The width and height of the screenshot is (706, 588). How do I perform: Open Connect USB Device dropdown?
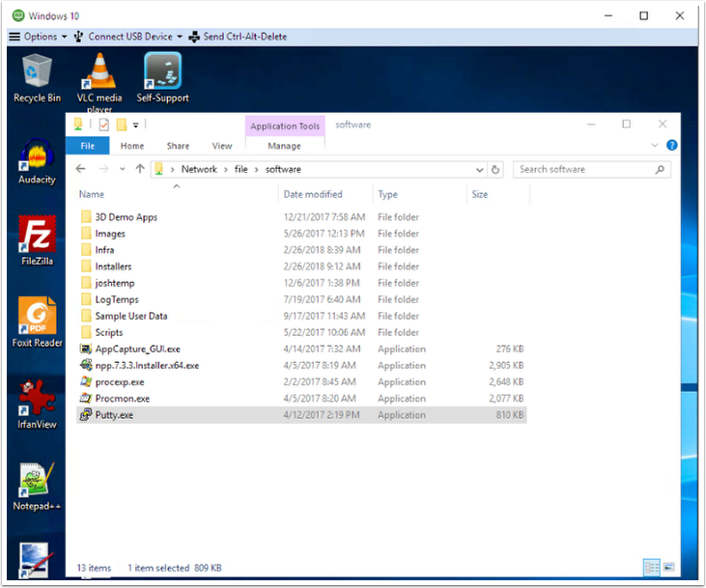coord(128,37)
